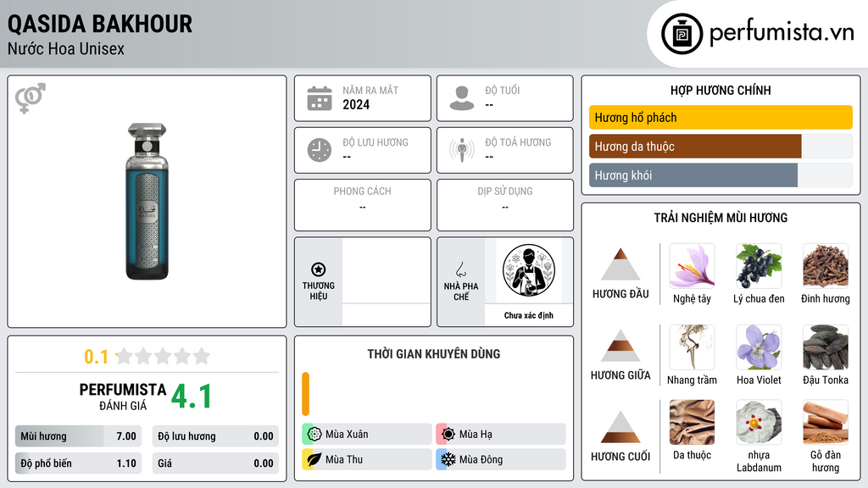Screen dimensions: 868x488
Task: Click the star badge icon above Thương hiệu
Action: [x=319, y=269]
